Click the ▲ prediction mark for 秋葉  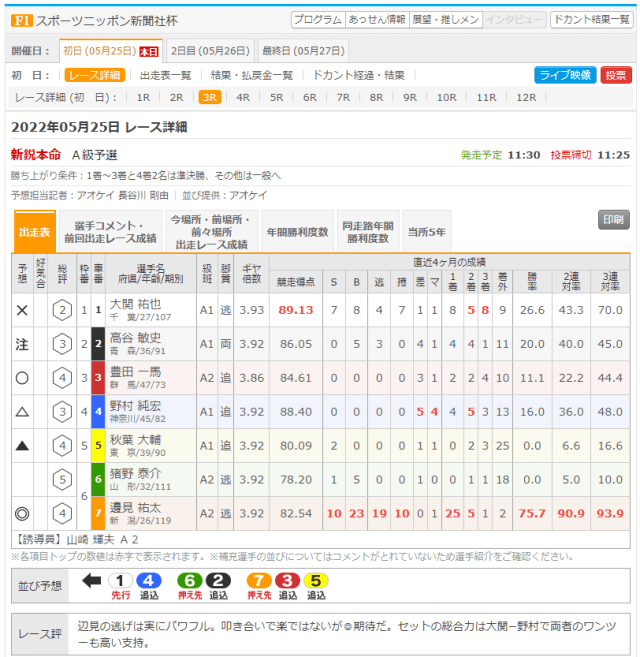click(22, 446)
